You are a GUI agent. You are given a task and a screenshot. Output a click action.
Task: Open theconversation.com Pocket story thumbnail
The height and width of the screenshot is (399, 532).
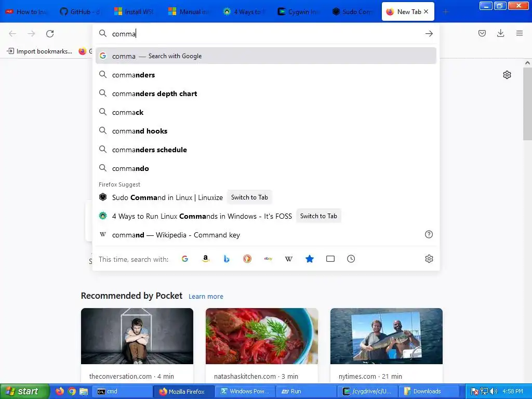coord(137,336)
